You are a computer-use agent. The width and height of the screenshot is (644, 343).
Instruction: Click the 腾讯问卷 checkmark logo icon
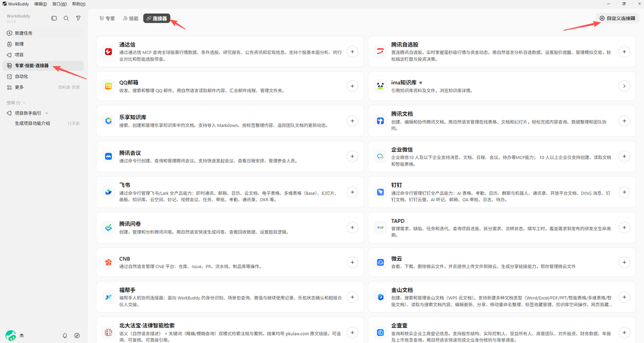pos(108,228)
